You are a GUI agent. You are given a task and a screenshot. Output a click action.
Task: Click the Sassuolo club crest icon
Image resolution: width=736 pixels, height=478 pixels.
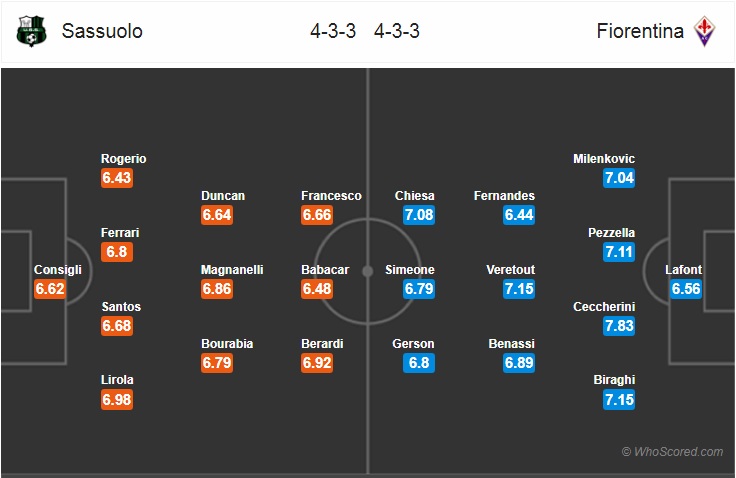point(33,30)
